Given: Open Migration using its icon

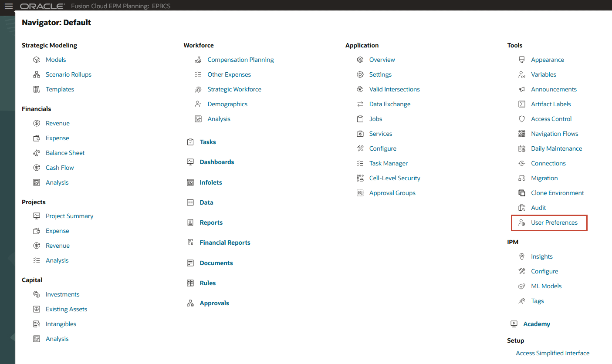Looking at the screenshot, I should click(521, 178).
